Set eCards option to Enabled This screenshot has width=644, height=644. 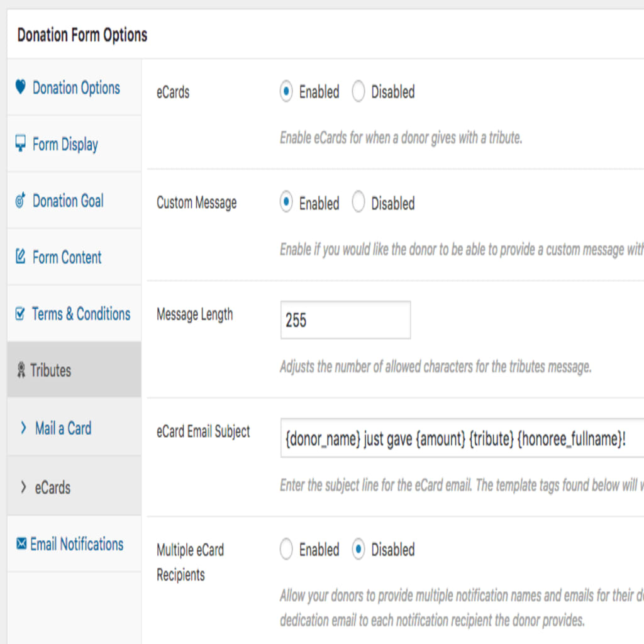(286, 91)
